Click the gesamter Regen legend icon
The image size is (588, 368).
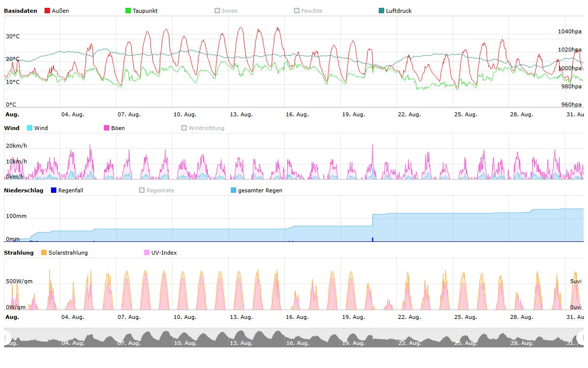tap(234, 190)
